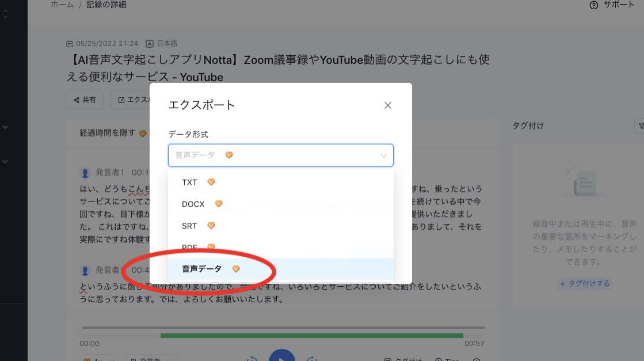Viewport: 644px width, 361px height.
Task: Open the サポート help link
Action: (x=612, y=5)
